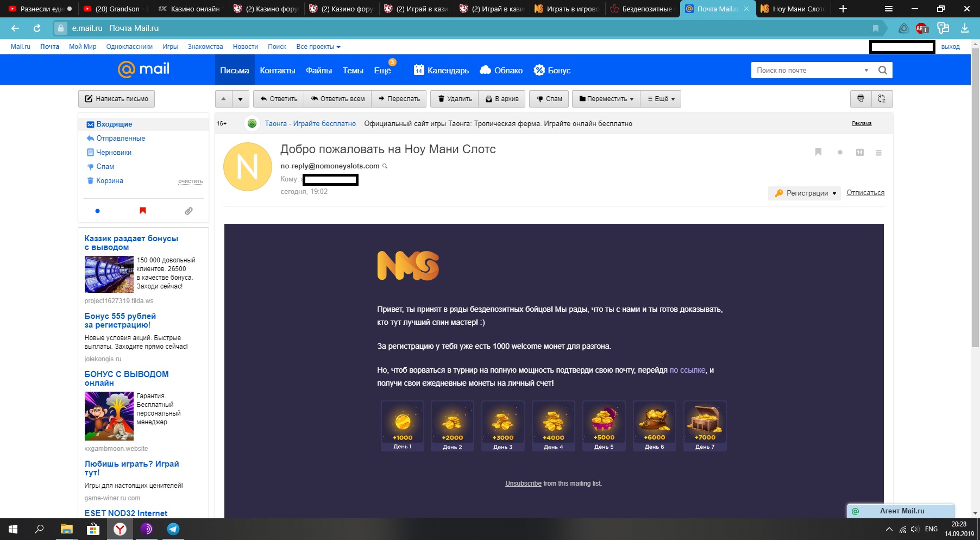Image resolution: width=980 pixels, height=540 pixels.
Task: Click the Ответить button
Action: [x=279, y=99]
